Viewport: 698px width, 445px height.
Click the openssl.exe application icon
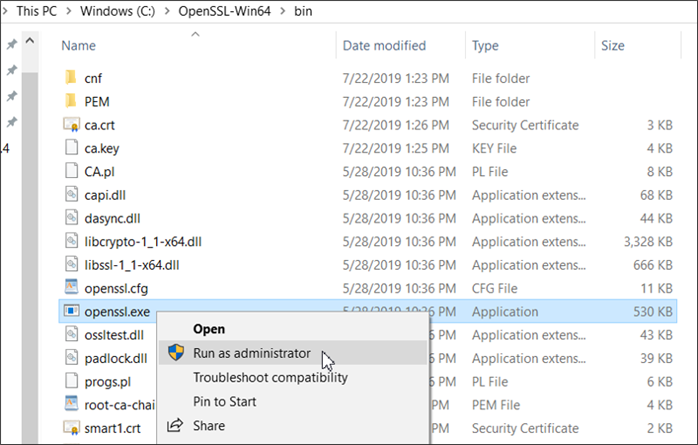point(71,311)
